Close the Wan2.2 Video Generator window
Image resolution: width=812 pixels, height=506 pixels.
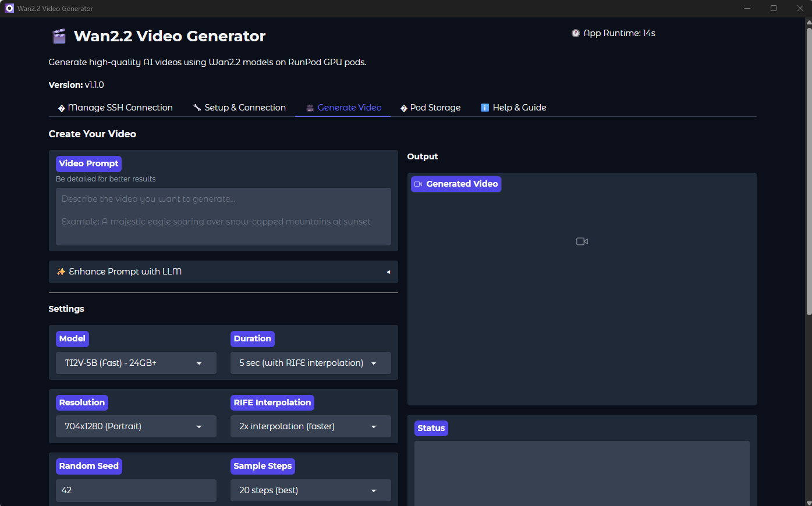(x=800, y=8)
